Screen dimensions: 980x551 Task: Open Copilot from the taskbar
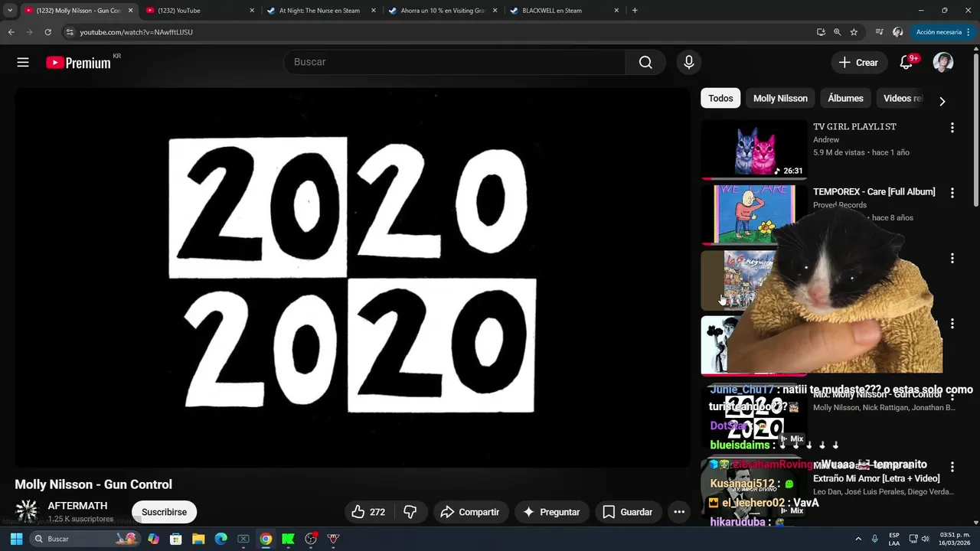click(153, 539)
